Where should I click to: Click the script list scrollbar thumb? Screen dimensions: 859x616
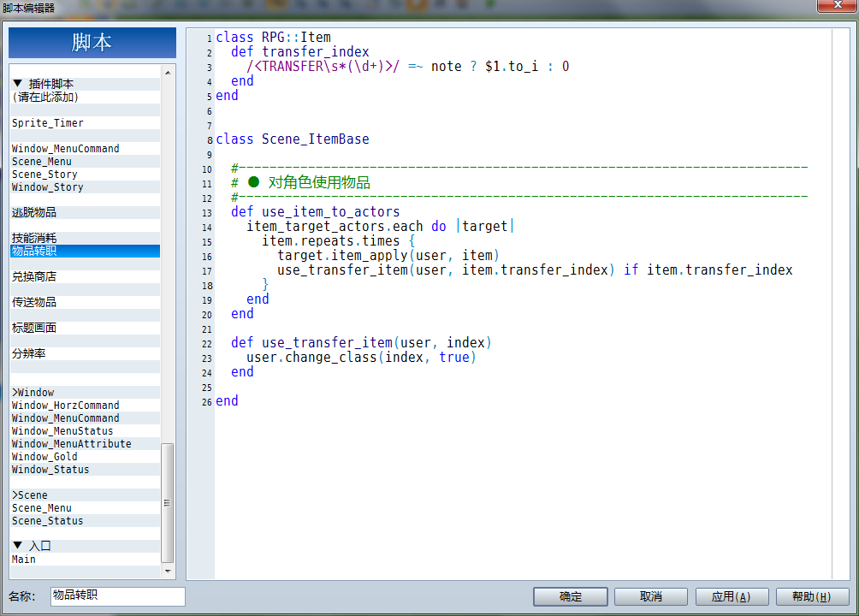point(168,502)
